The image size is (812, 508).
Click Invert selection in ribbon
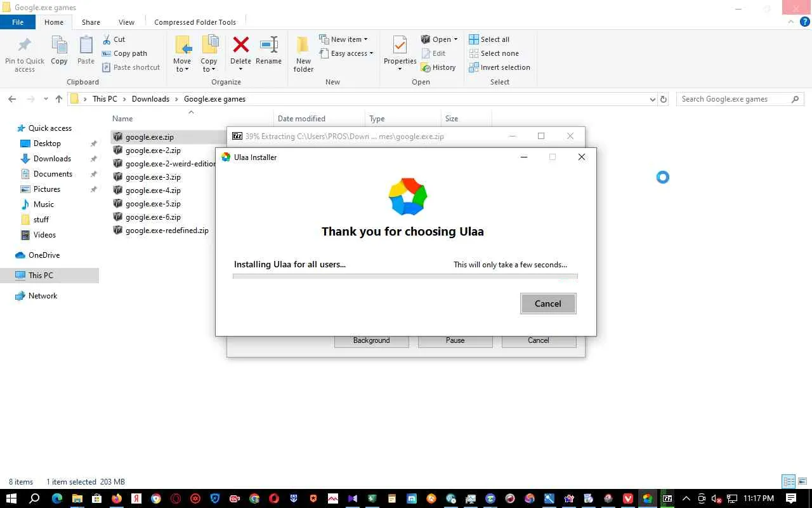pyautogui.click(x=499, y=67)
